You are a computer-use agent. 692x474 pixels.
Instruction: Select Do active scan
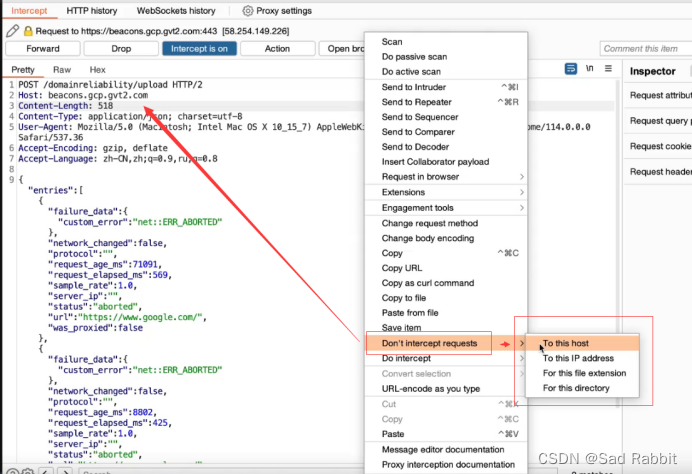coord(446,71)
